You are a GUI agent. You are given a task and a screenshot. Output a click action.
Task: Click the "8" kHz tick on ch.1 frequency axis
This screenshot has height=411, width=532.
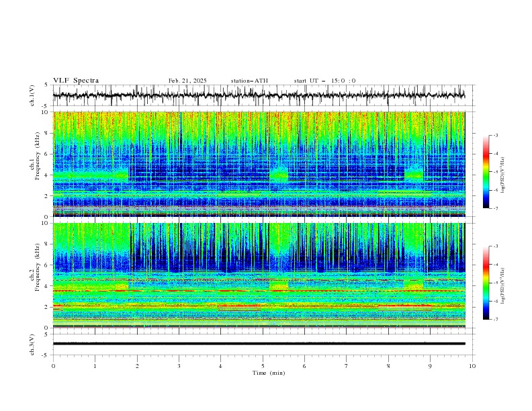click(48, 133)
